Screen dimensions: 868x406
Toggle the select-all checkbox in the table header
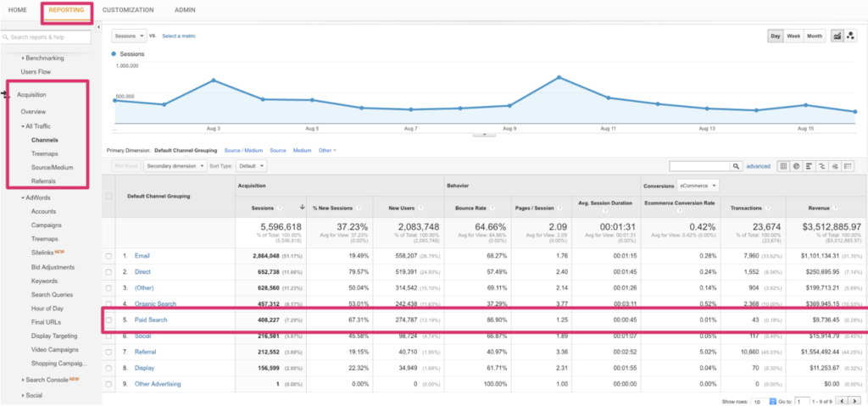[108, 196]
